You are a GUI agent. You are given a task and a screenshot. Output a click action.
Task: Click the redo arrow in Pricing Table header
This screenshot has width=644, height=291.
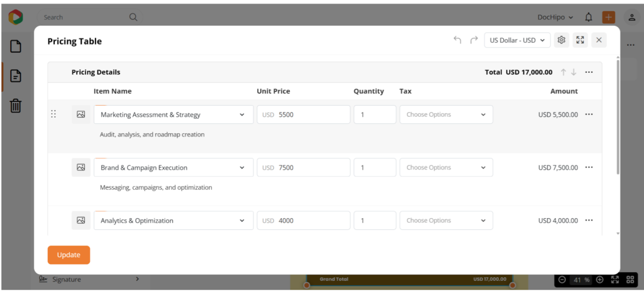point(474,40)
